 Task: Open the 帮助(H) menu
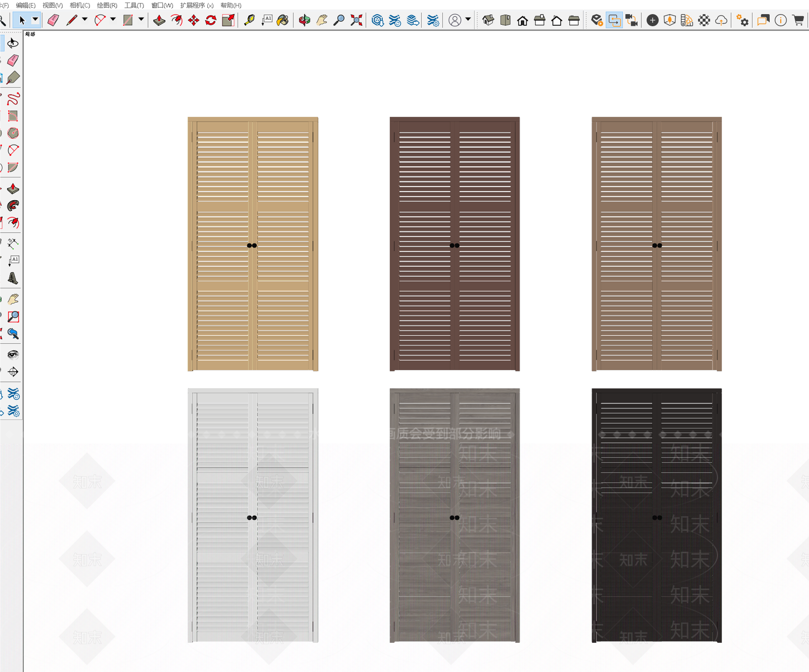(x=231, y=5)
